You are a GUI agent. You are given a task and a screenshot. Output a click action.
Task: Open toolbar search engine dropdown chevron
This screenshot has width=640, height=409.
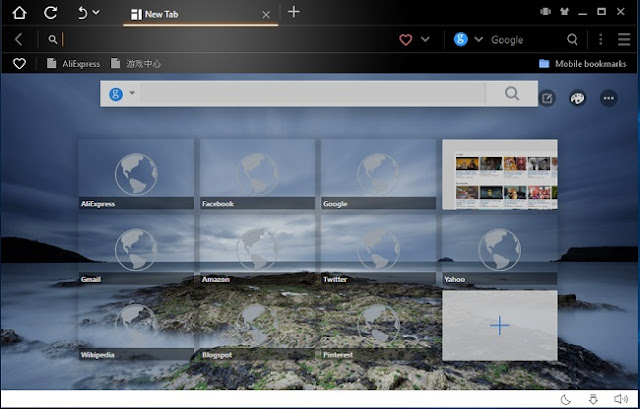[x=478, y=40]
